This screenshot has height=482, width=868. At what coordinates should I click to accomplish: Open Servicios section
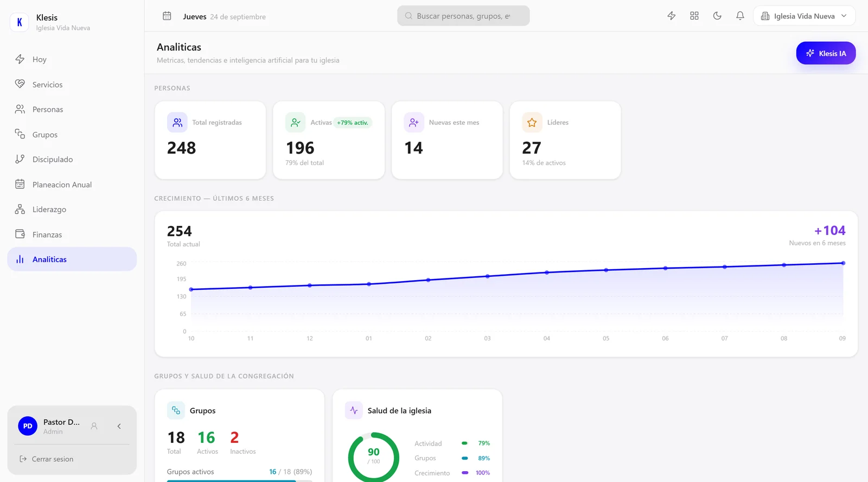pyautogui.click(x=72, y=84)
